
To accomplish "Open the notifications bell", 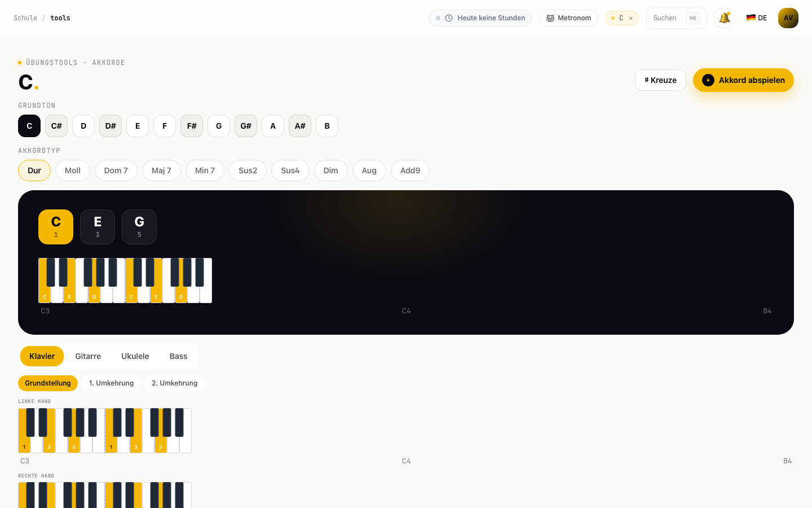I will pos(724,18).
